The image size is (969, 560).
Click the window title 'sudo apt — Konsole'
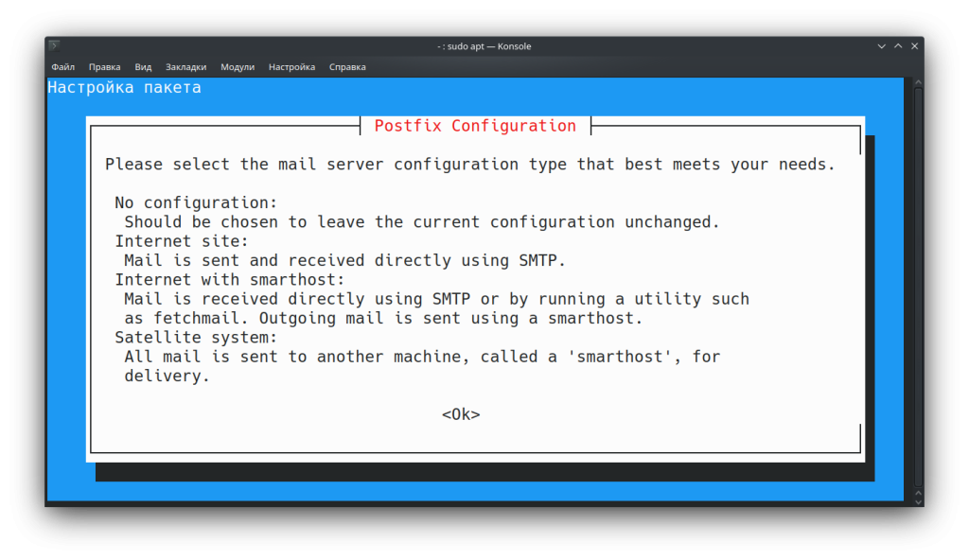[484, 46]
